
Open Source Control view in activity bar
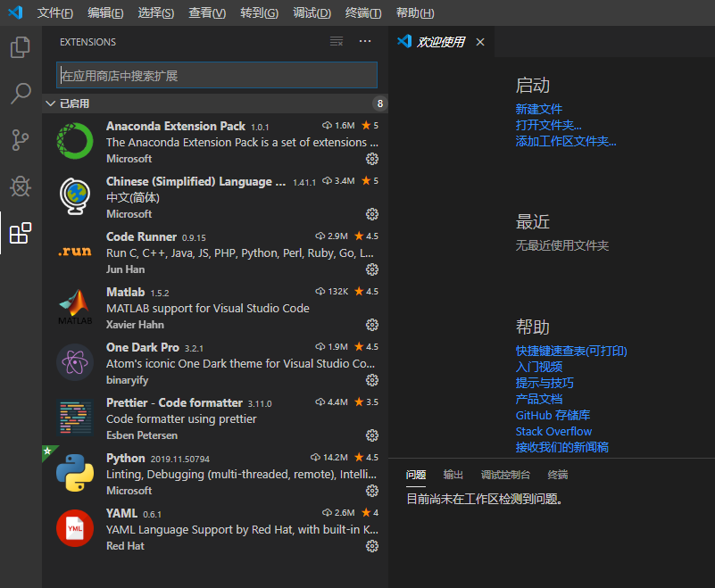[x=20, y=140]
